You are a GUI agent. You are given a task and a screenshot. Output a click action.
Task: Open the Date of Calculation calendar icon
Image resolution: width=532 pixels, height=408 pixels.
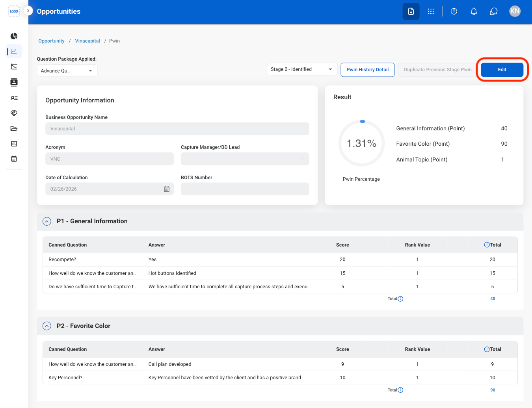[167, 189]
